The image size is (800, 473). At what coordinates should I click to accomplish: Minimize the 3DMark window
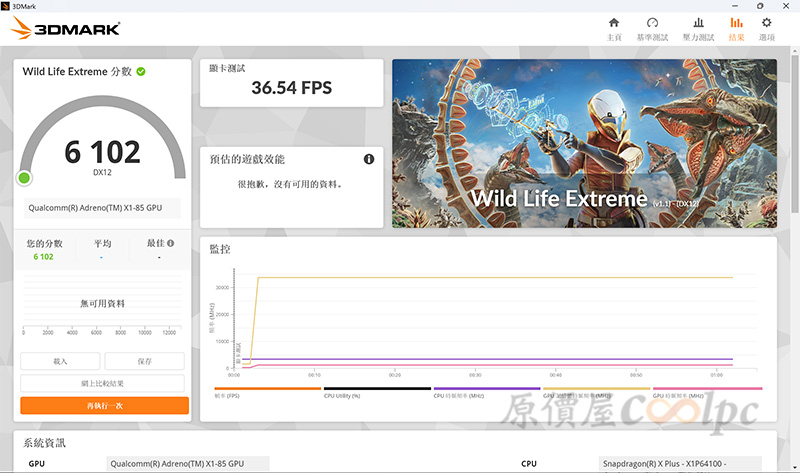point(735,6)
